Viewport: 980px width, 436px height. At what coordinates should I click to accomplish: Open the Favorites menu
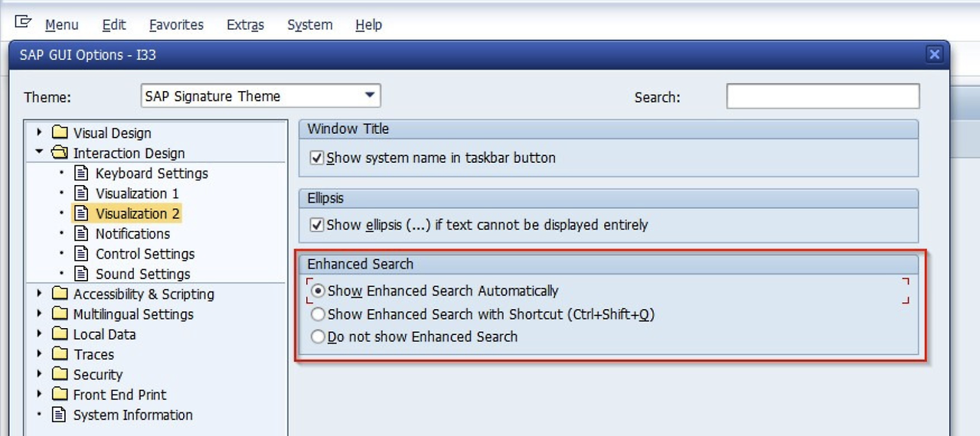coord(176,24)
